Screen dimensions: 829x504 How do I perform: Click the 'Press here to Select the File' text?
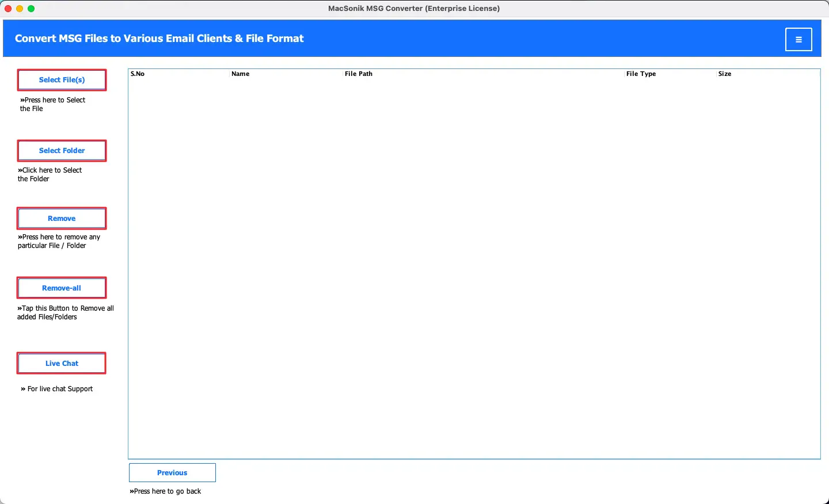[53, 104]
